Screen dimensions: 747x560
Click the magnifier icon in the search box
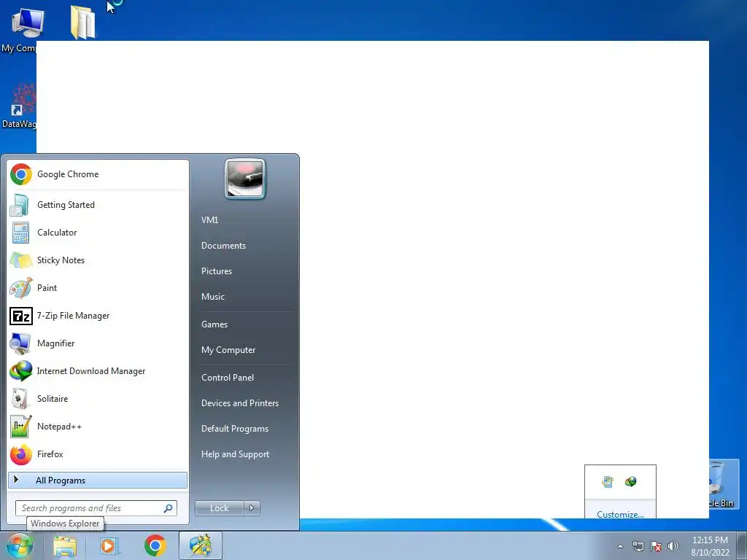[169, 508]
